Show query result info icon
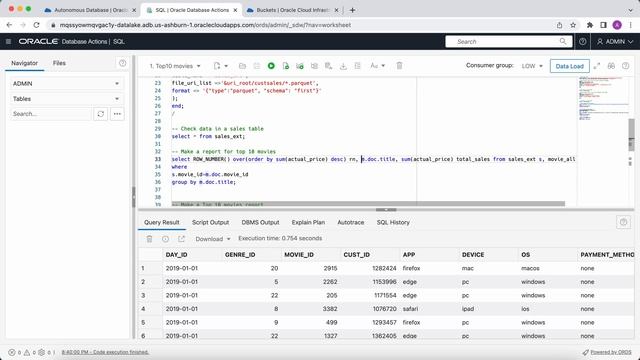Viewport: 640px width, 360px height. [165, 239]
